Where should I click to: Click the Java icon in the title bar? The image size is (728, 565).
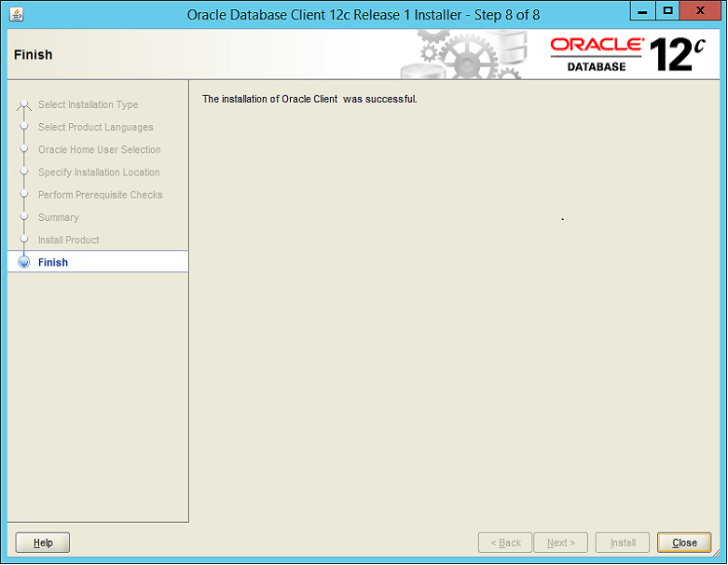(x=17, y=14)
